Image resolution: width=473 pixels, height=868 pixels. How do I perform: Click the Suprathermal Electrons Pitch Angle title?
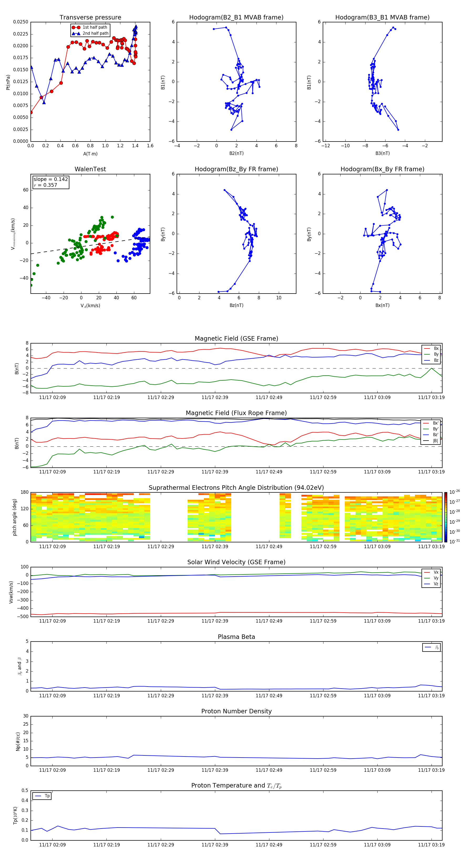(236, 488)
